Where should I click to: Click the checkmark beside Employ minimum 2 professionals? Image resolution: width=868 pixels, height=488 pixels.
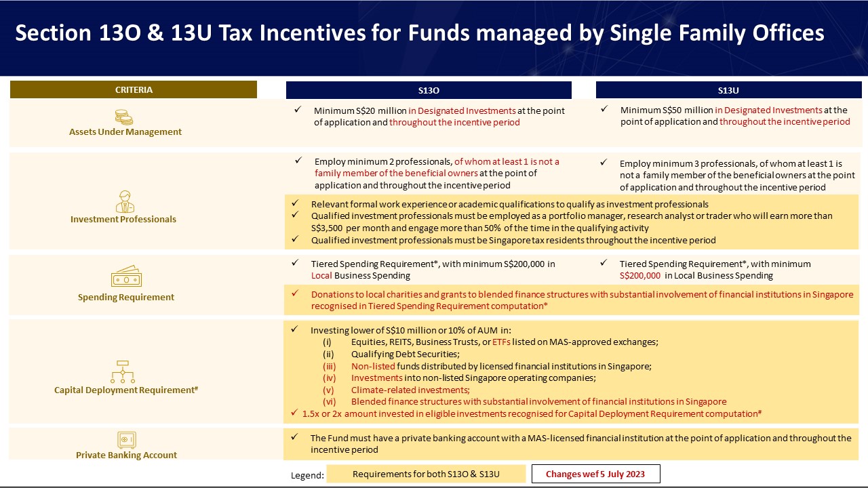(x=298, y=161)
